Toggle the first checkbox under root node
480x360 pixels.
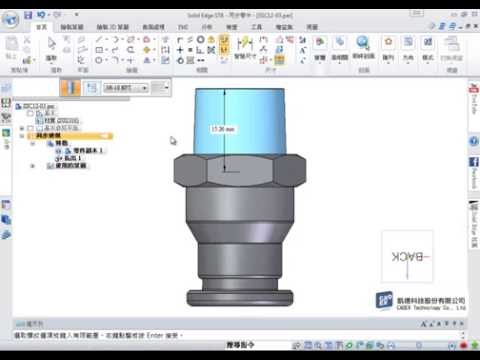[31, 114]
